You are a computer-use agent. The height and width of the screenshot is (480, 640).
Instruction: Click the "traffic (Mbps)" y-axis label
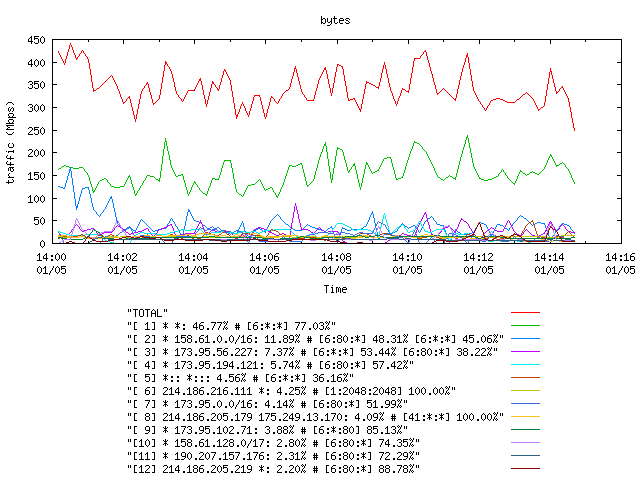[10, 143]
